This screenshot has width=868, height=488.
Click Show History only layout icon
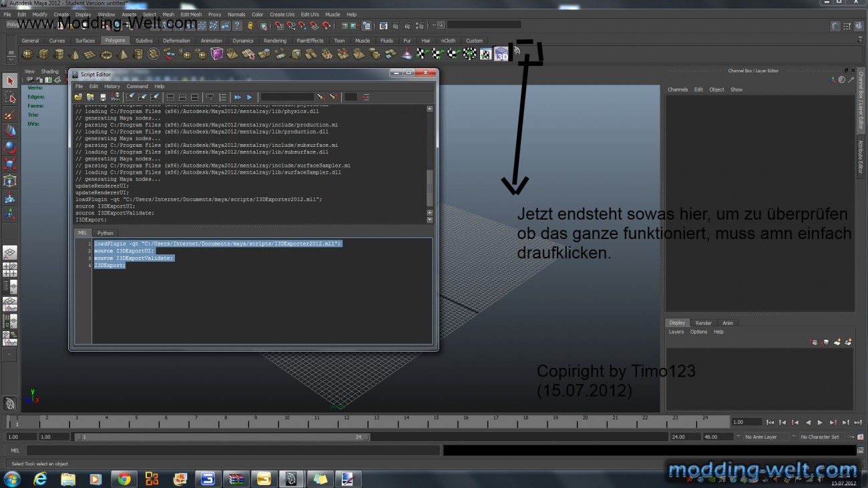(x=170, y=97)
